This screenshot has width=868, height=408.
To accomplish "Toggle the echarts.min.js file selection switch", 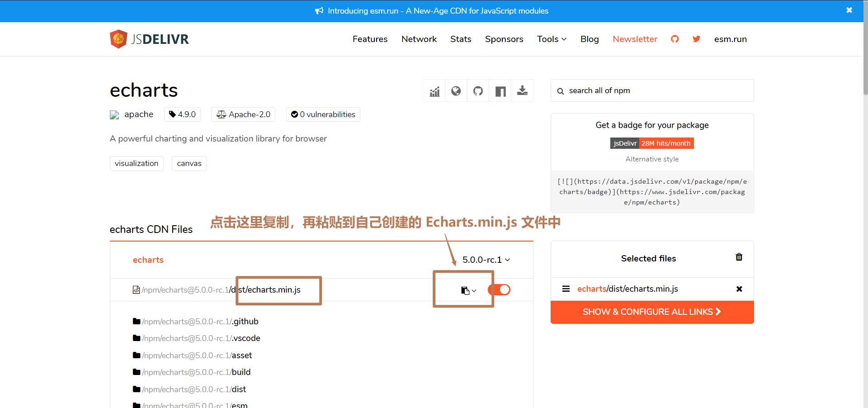I will [x=499, y=289].
